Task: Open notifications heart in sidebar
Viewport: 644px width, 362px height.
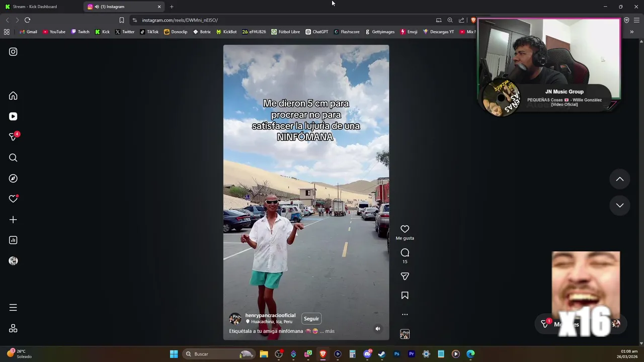Action: click(x=13, y=199)
